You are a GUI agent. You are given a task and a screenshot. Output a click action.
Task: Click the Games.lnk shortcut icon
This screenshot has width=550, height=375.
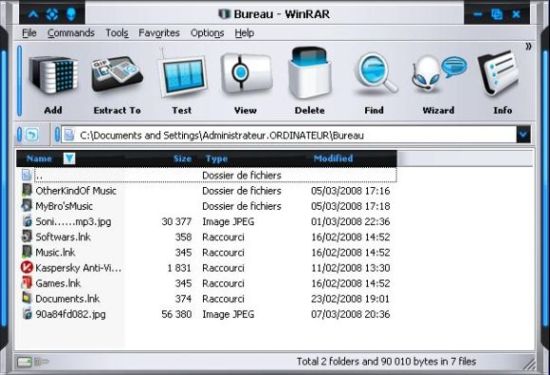coord(27,283)
